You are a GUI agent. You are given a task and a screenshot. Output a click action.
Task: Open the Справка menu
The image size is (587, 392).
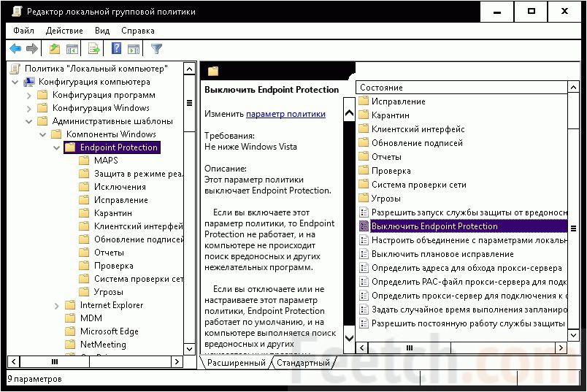pos(138,31)
